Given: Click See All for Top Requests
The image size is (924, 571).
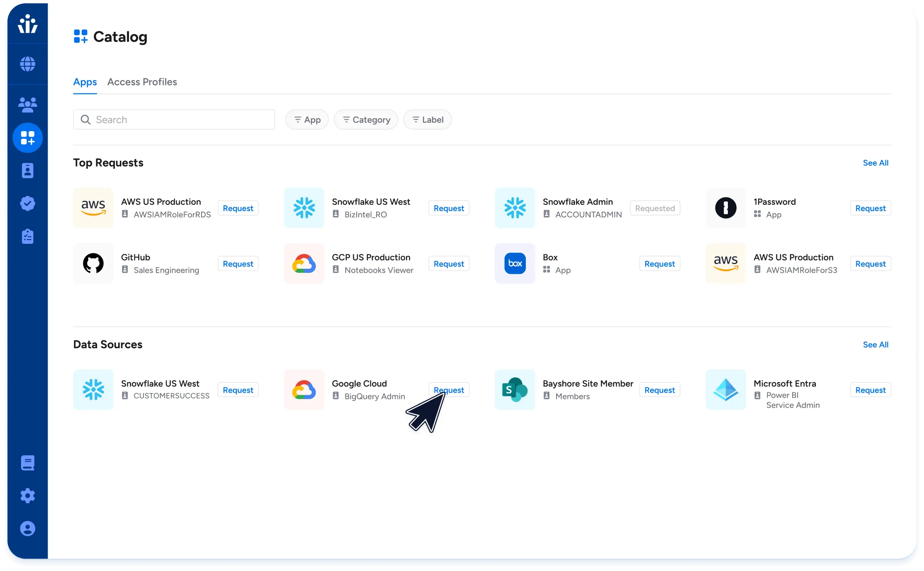Looking at the screenshot, I should [x=875, y=163].
